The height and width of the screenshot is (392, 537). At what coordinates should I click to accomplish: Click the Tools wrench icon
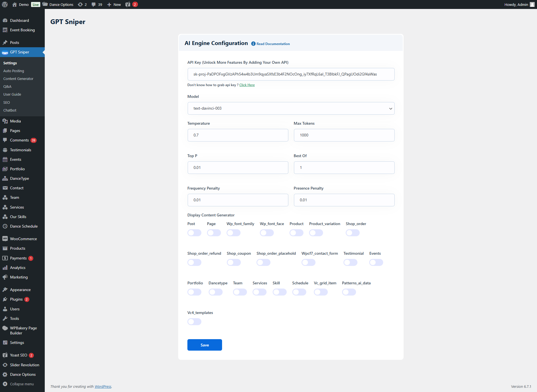click(x=5, y=318)
